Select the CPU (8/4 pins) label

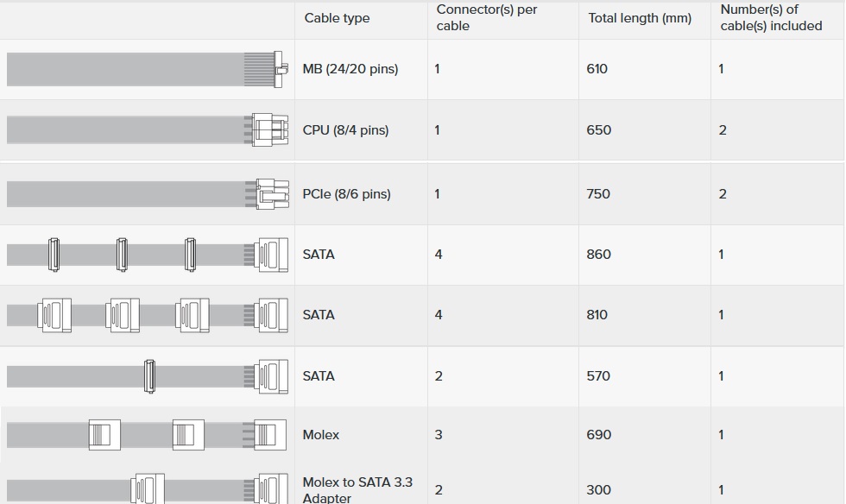point(345,130)
